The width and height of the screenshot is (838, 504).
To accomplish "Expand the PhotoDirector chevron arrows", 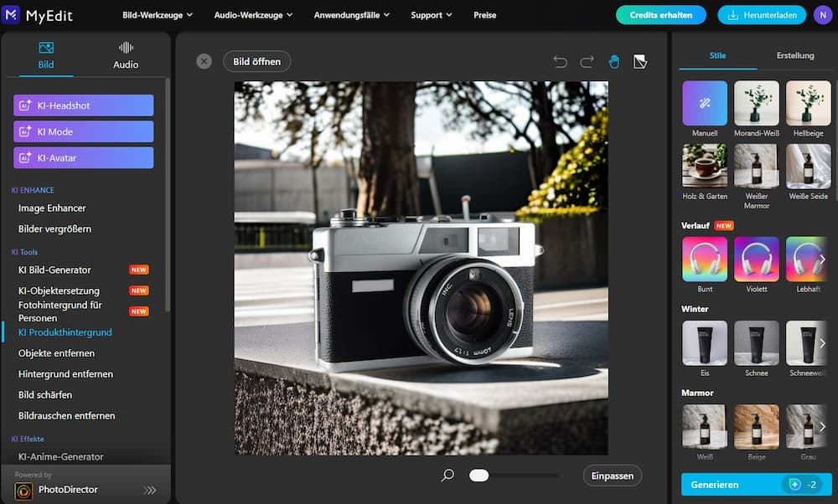I will click(150, 490).
